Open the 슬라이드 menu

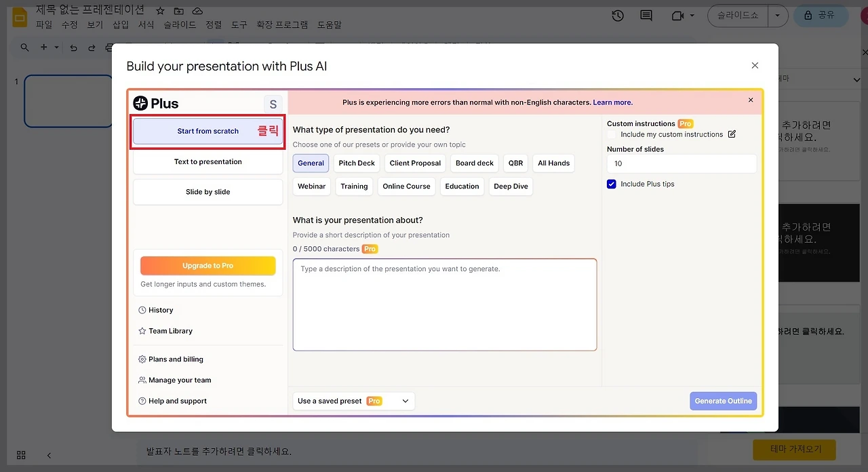click(180, 24)
